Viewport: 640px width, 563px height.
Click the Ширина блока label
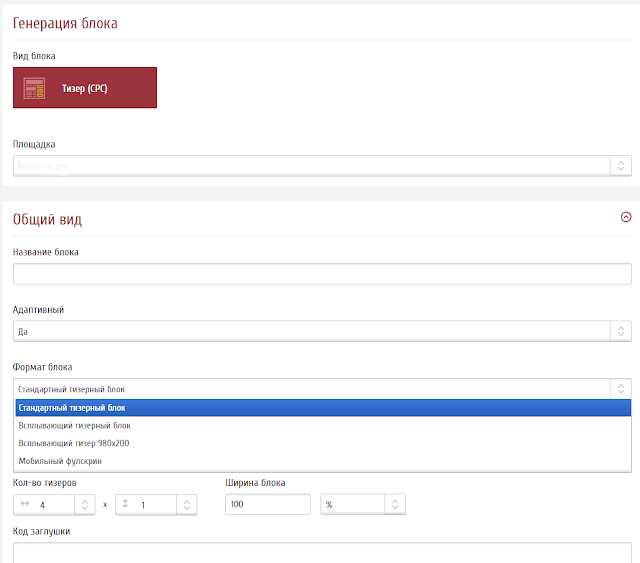point(255,483)
